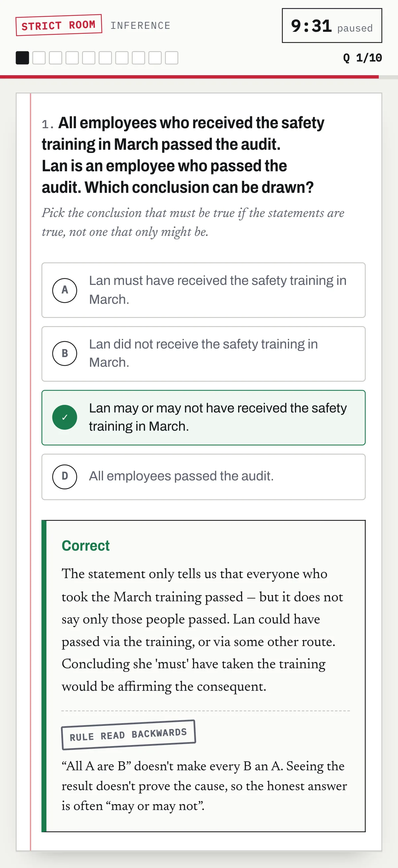Choose "Lan did not receive the safety training"
Viewport: 398px width, 868px height.
[x=203, y=354]
